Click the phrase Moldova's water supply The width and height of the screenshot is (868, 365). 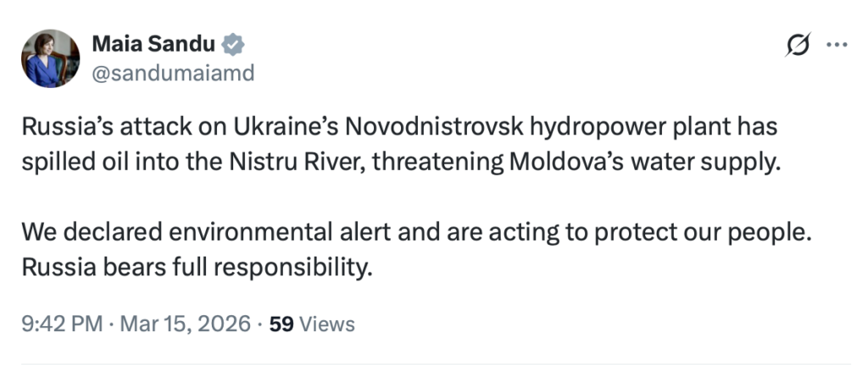click(645, 163)
